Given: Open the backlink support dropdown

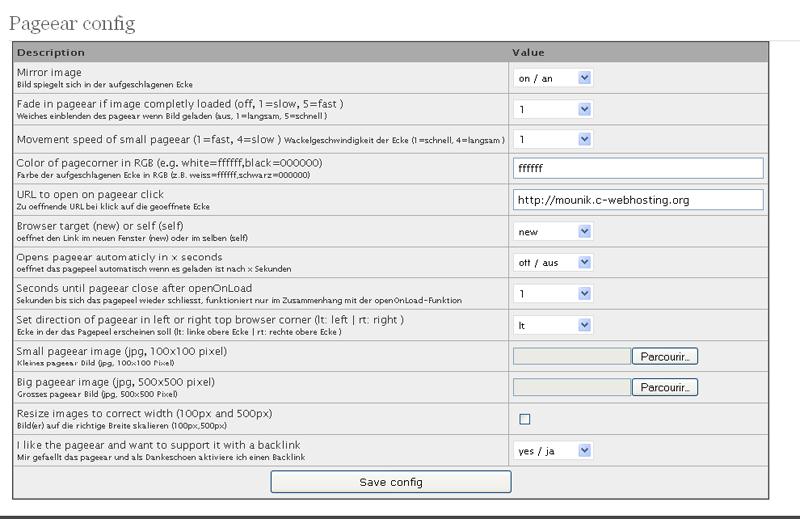Looking at the screenshot, I should pos(553,451).
